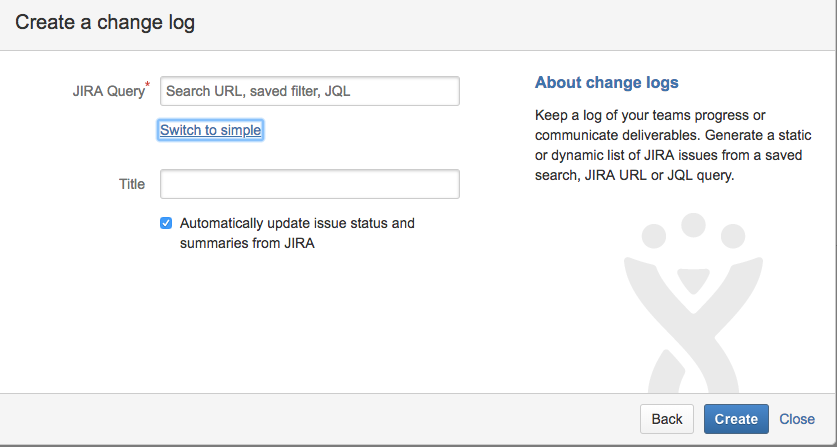Image resolution: width=837 pixels, height=447 pixels.
Task: Go to previous step with Back button
Action: tap(667, 419)
